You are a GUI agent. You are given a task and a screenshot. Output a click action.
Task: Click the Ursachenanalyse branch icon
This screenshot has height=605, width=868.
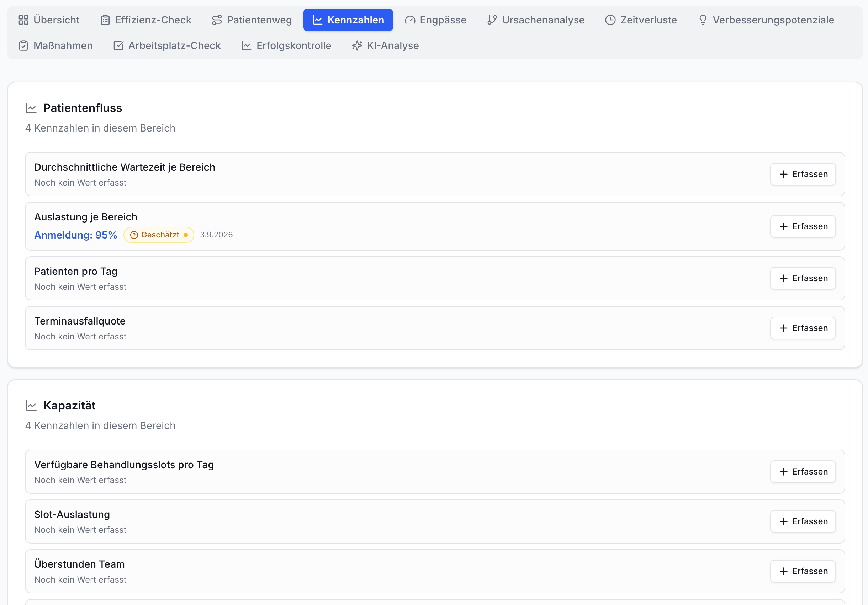[x=492, y=20]
